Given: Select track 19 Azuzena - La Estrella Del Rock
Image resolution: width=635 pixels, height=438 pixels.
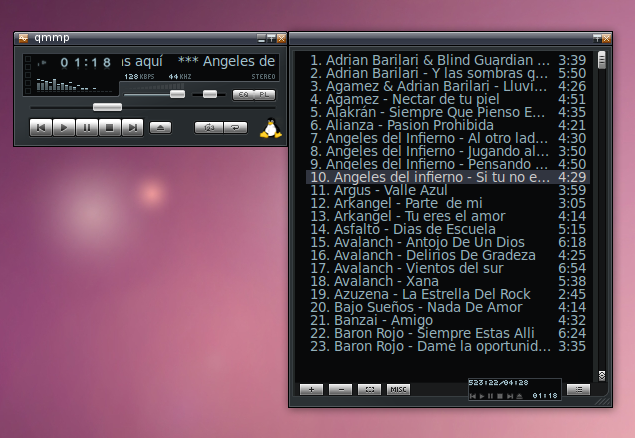Looking at the screenshot, I should [x=448, y=294].
